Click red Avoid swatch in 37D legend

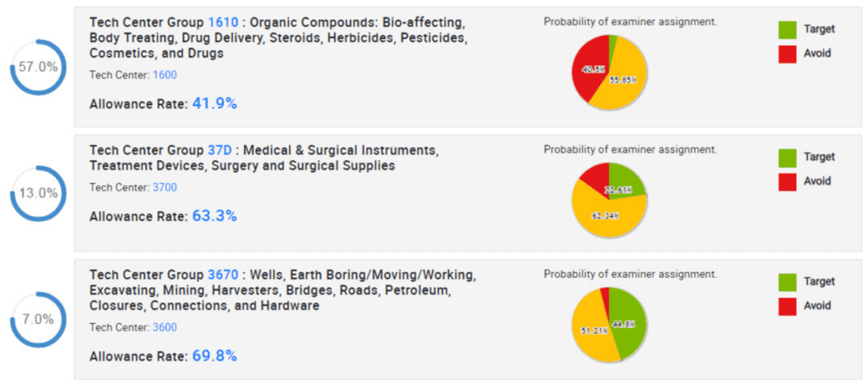pos(787,181)
